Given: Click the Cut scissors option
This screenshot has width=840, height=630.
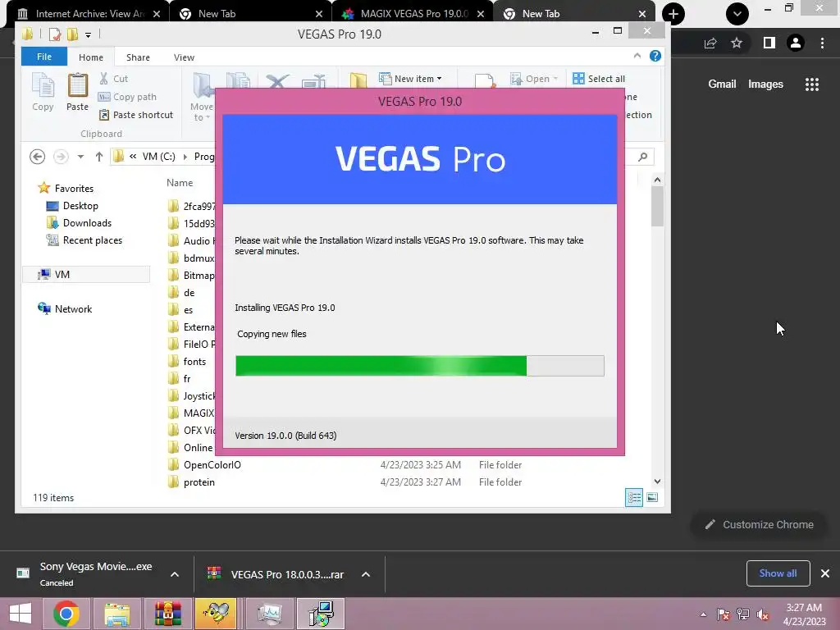Looking at the screenshot, I should (113, 79).
